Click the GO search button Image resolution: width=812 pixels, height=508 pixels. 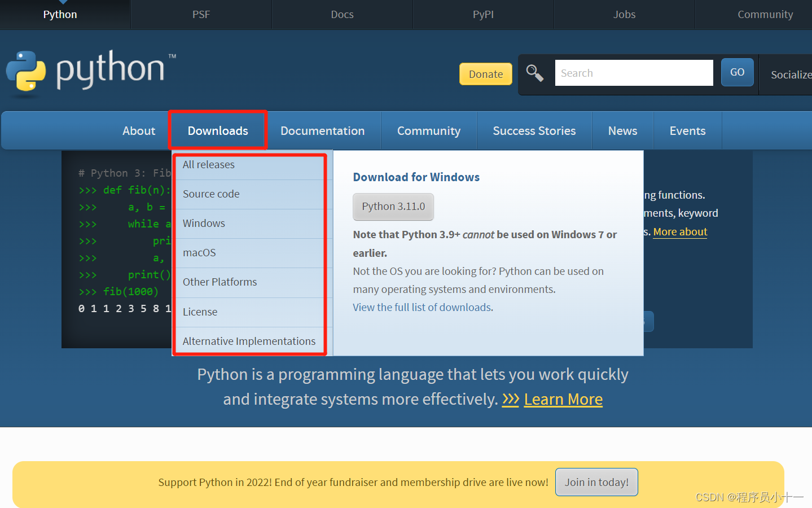(737, 72)
